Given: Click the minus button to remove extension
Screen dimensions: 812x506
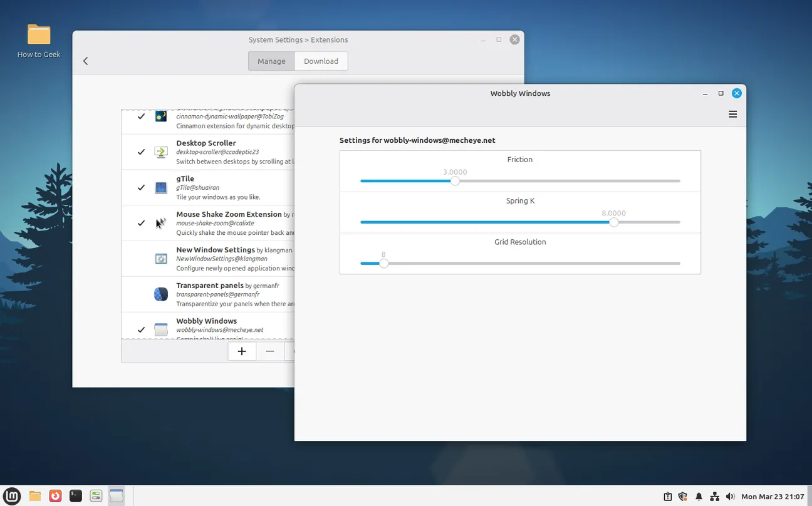Looking at the screenshot, I should 270,351.
